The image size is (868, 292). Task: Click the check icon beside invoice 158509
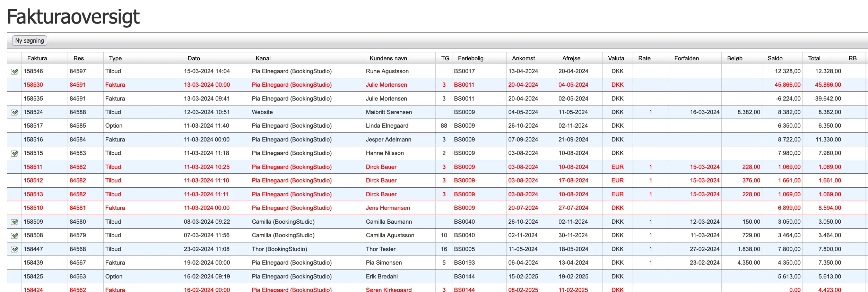[15, 222]
